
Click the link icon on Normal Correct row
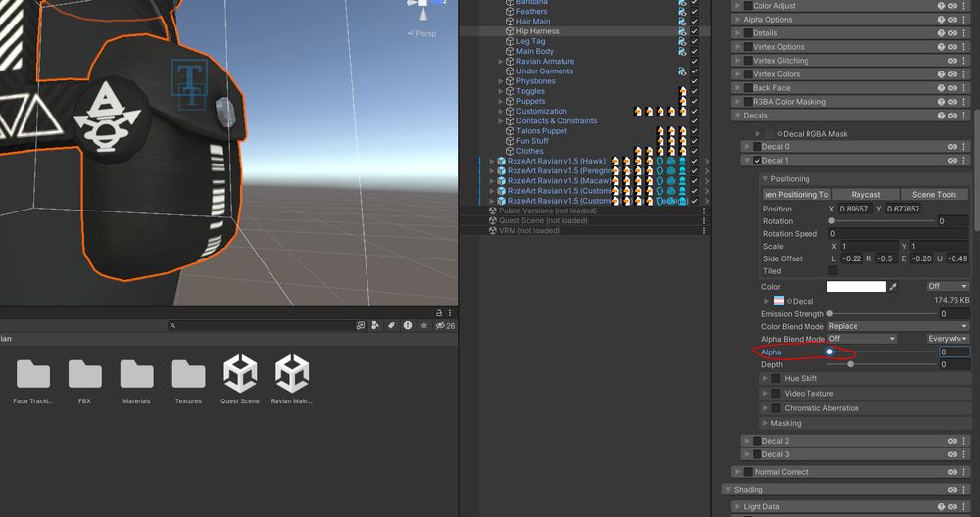pyautogui.click(x=953, y=472)
